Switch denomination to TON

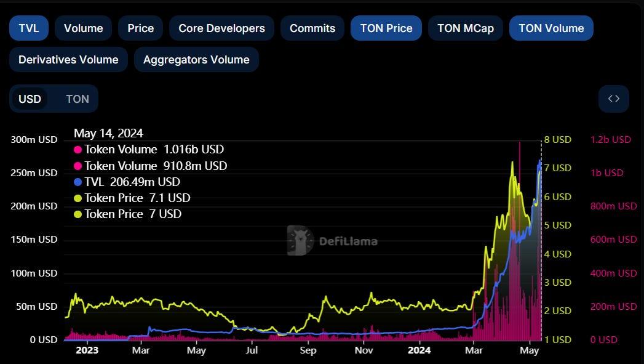78,99
